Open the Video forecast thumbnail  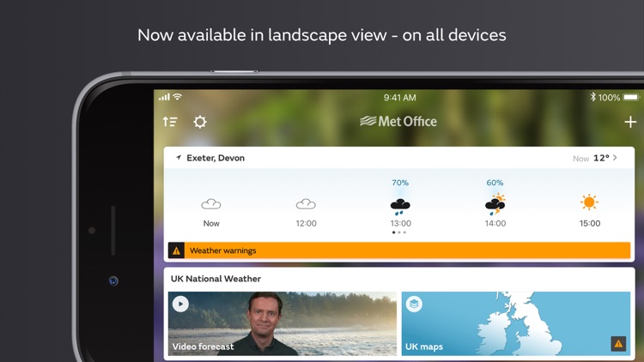click(x=283, y=323)
